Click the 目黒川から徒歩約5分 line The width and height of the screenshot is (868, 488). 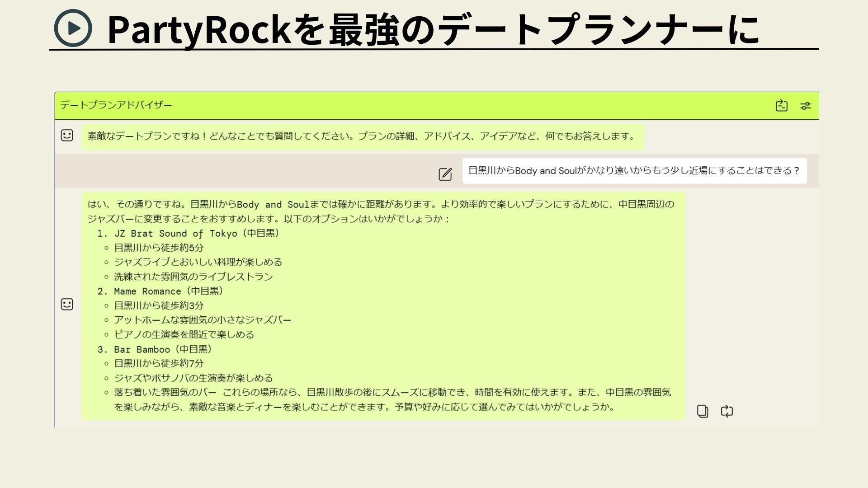click(159, 248)
